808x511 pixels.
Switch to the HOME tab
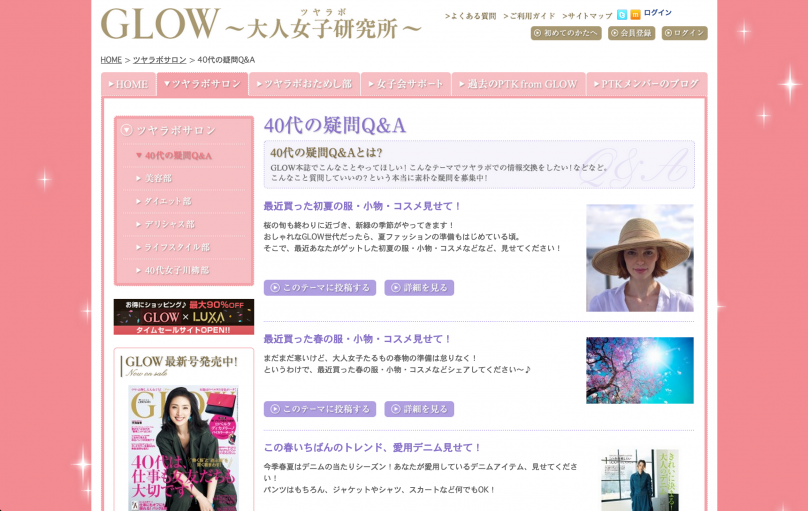(x=128, y=84)
